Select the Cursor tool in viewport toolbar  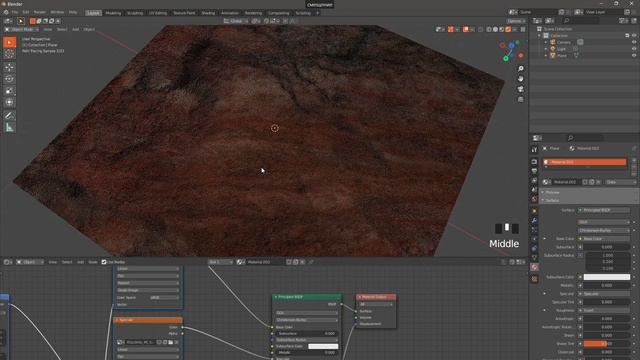pos(9,53)
